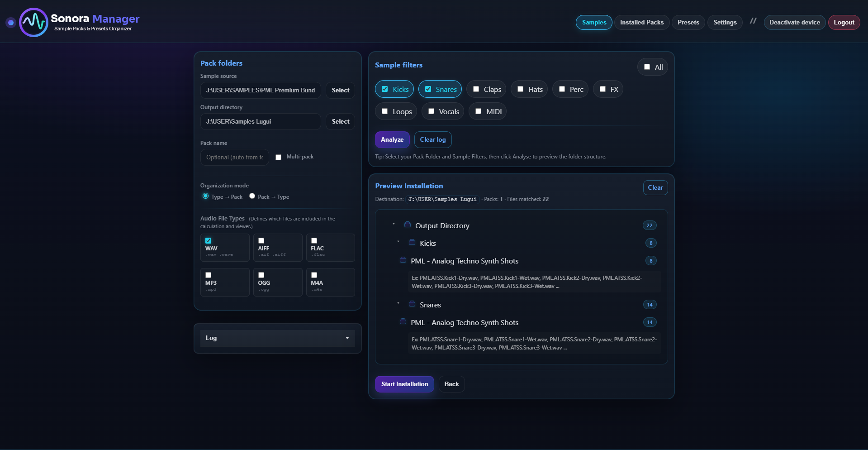Enable the FLAC file type
The width and height of the screenshot is (868, 450).
click(314, 240)
